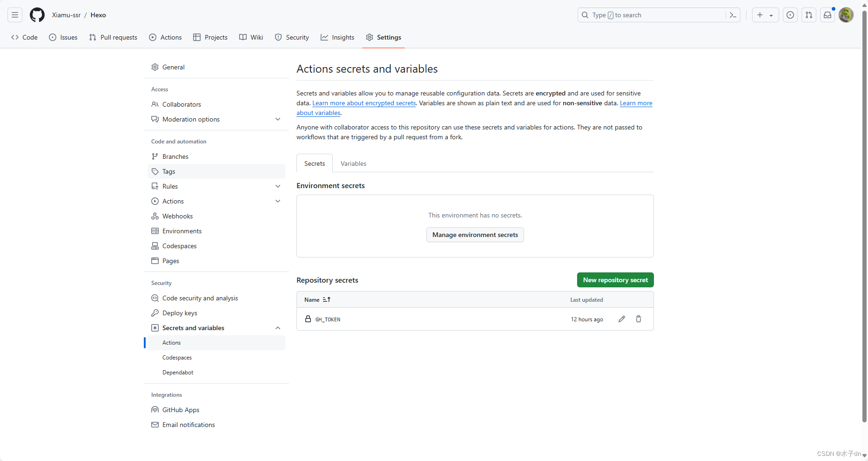
Task: Open the Code tab
Action: [x=25, y=37]
